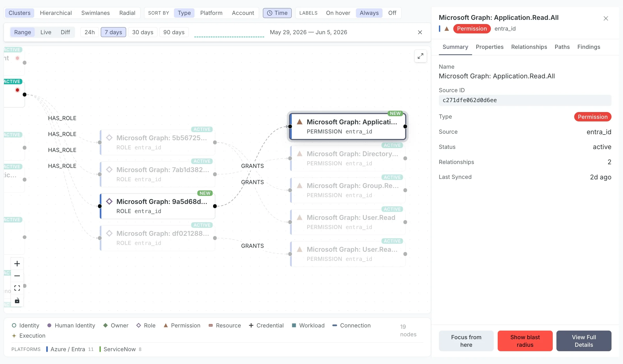
Task: Click Credential plus icon in legend
Action: [251, 325]
